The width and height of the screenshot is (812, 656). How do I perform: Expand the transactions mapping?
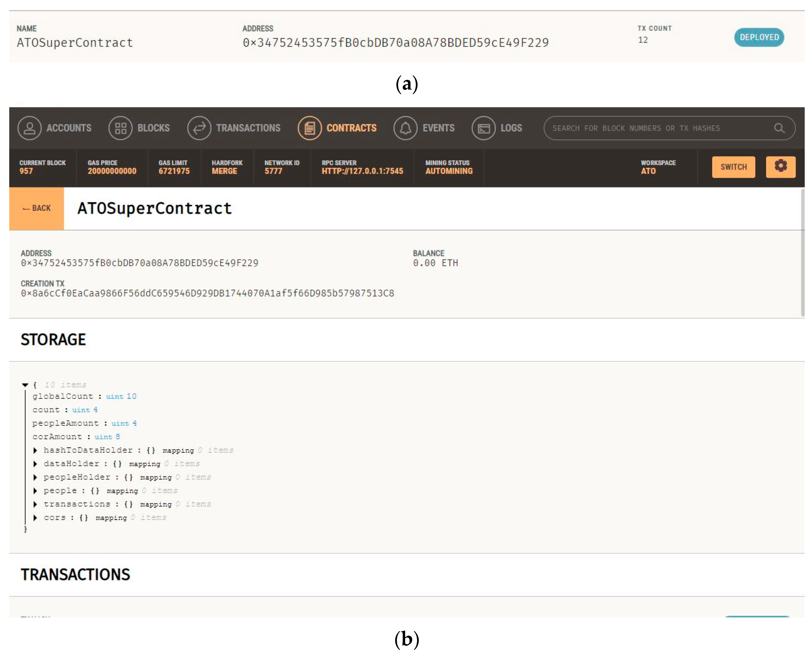(35, 504)
